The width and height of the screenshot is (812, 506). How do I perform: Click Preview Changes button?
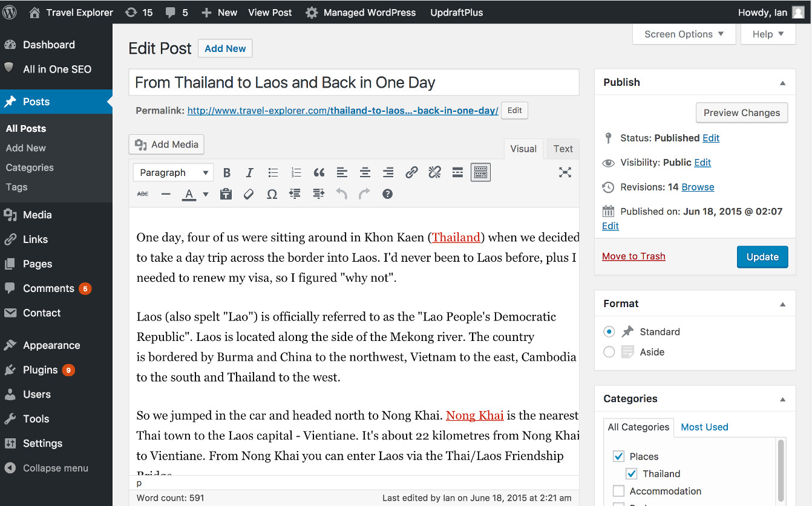[x=742, y=113]
